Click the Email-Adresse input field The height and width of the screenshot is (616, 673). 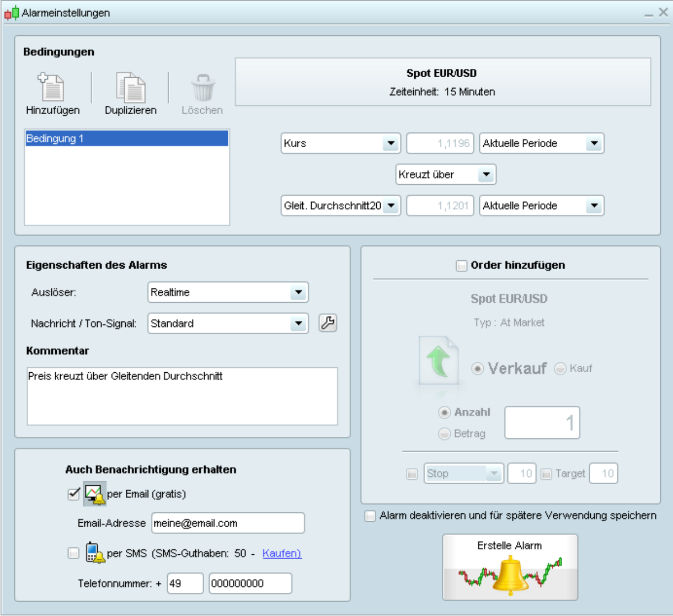pyautogui.click(x=228, y=523)
